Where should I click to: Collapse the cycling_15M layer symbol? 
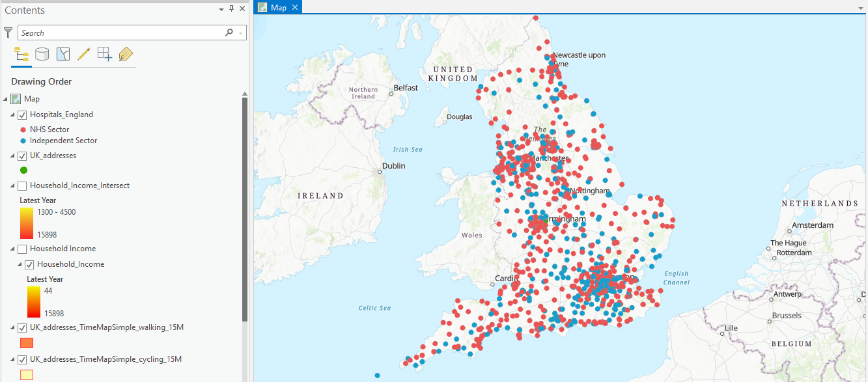coord(13,360)
